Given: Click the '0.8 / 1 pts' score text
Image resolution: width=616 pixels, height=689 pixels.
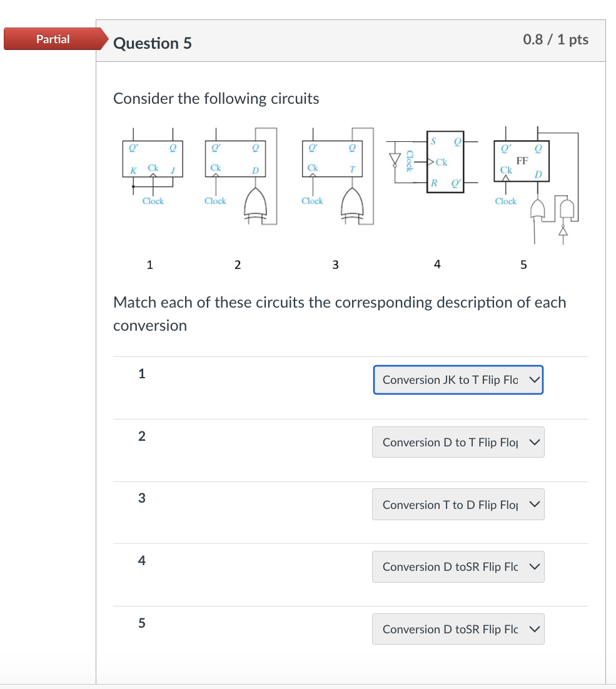Looking at the screenshot, I should 553,39.
